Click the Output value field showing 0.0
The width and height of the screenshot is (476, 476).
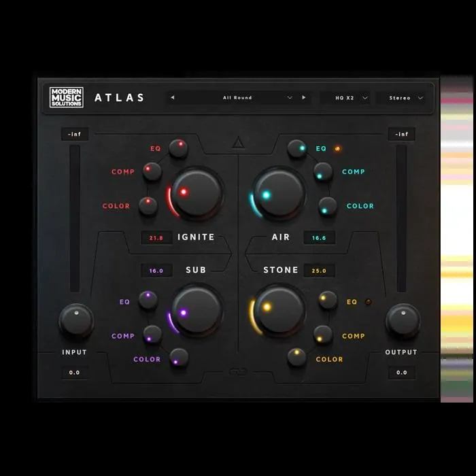point(401,373)
